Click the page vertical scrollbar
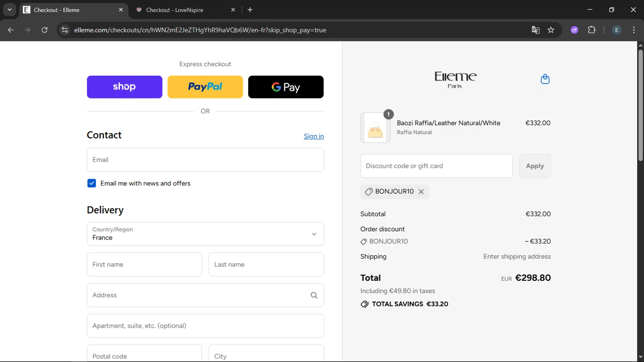The image size is (644, 362). 640,105
